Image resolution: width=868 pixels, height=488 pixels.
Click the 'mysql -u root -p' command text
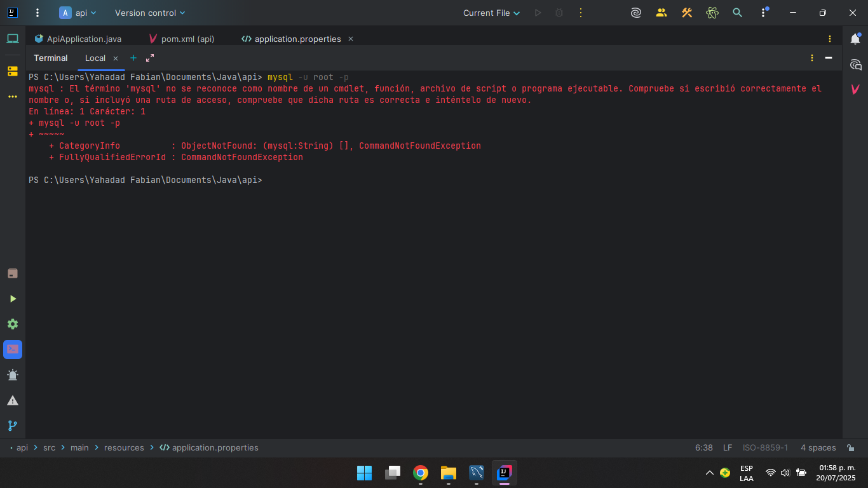pyautogui.click(x=308, y=77)
